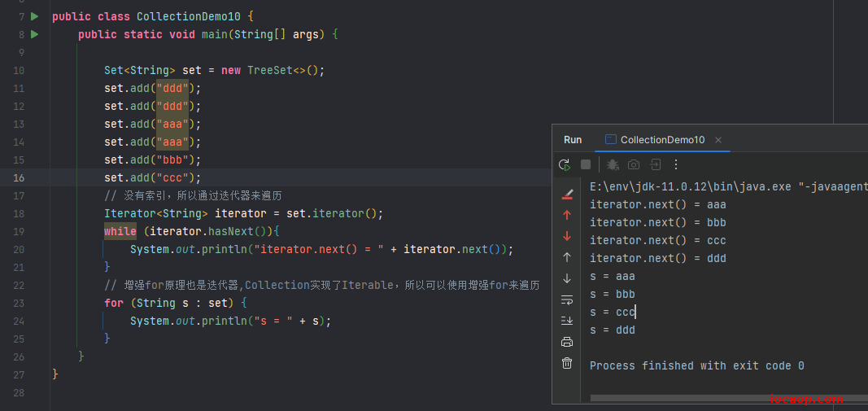Click the "aaa" string on line 14
This screenshot has width=868, height=411.
172,142
